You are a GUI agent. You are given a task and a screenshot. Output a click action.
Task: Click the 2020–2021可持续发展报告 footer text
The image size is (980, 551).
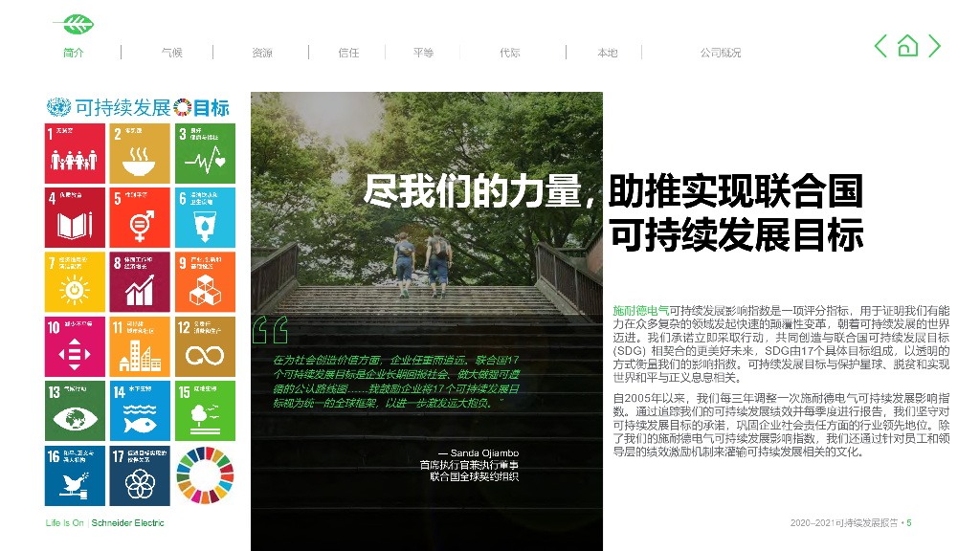click(x=844, y=523)
